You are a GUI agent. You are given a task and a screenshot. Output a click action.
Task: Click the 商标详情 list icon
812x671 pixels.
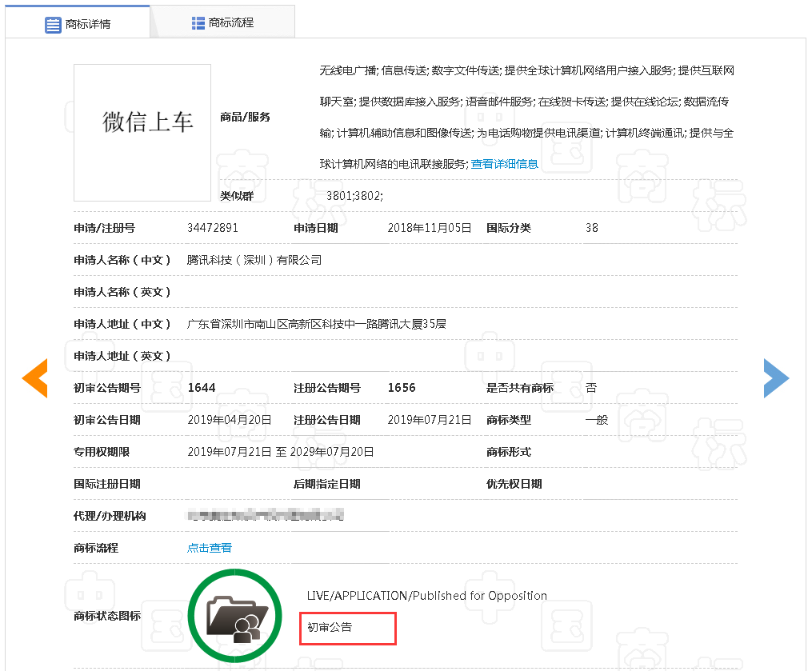tap(53, 24)
